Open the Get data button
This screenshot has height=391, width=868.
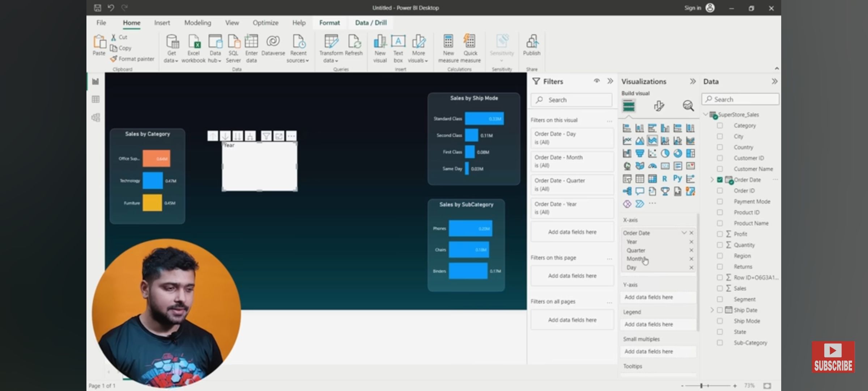171,49
